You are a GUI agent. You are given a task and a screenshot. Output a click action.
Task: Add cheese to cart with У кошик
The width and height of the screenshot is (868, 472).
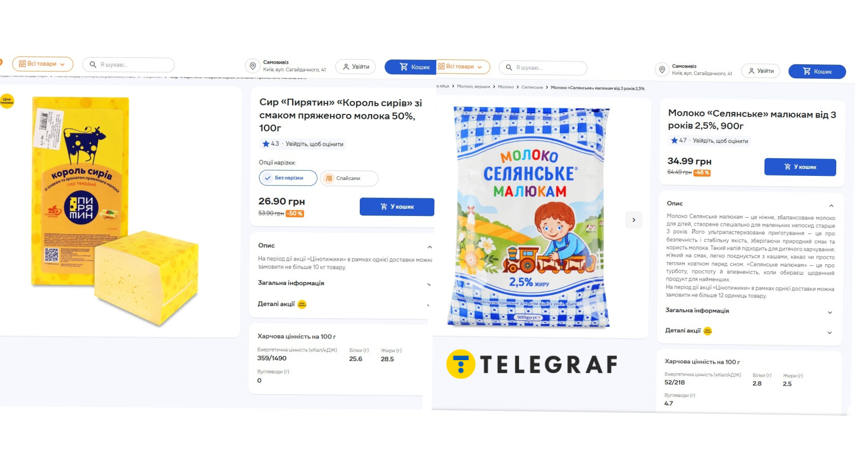[x=397, y=206]
